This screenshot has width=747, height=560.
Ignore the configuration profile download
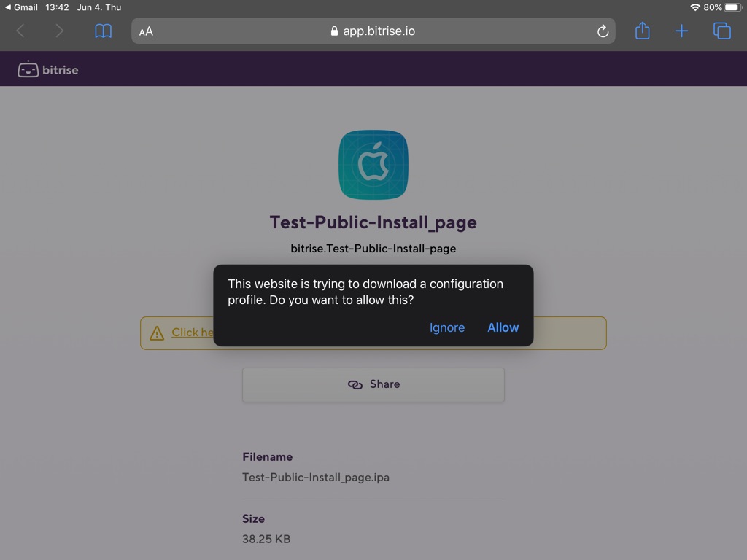(447, 327)
